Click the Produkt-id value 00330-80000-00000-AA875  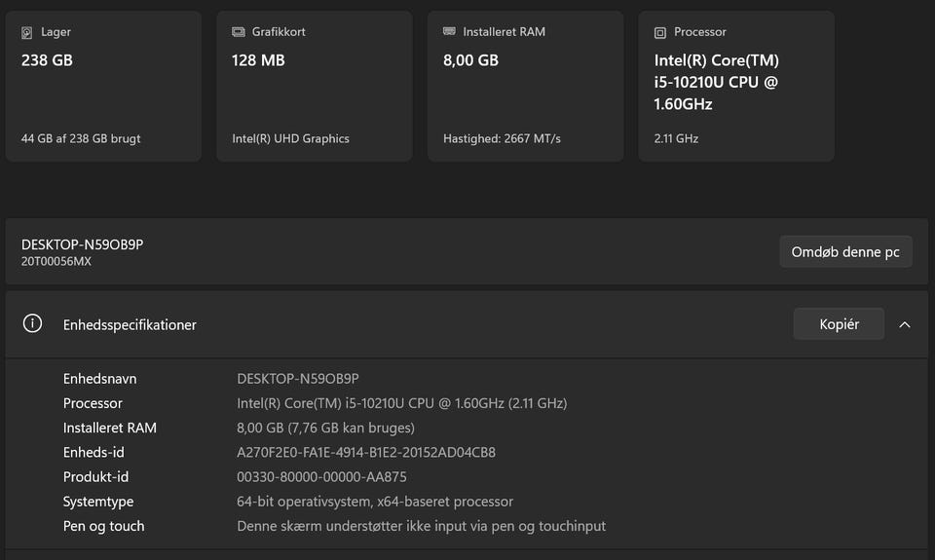pyautogui.click(x=321, y=476)
